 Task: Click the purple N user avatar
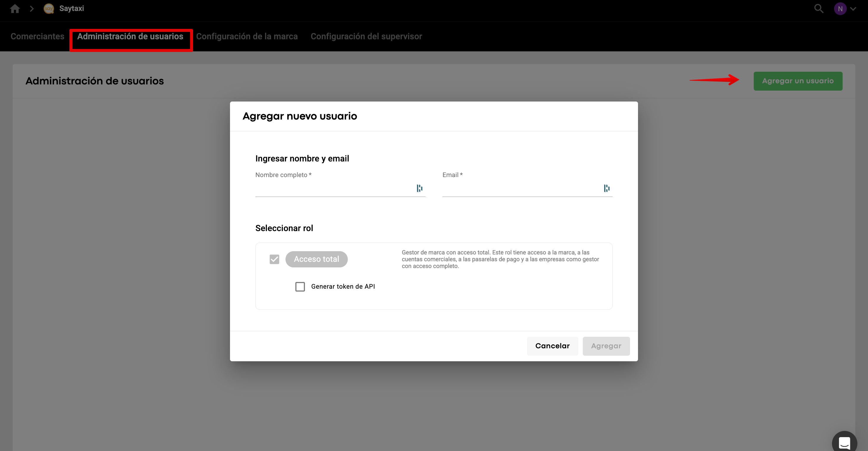[840, 9]
